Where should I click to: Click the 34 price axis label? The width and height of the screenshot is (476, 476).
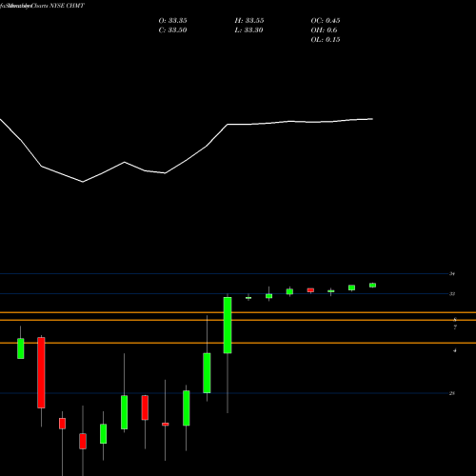(452, 273)
